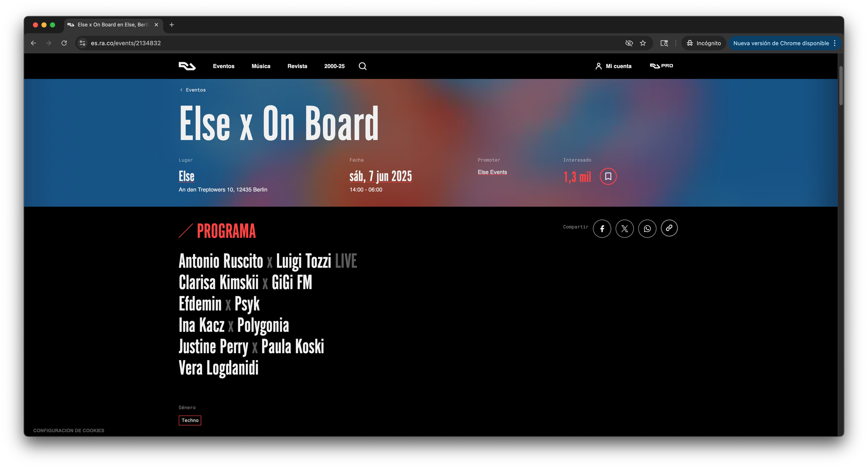Click the RA logo home icon
The image size is (868, 468).
pyautogui.click(x=187, y=66)
